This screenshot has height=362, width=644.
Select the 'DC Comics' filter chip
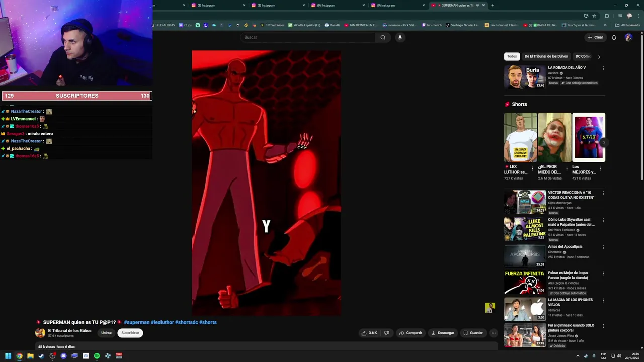(583, 56)
